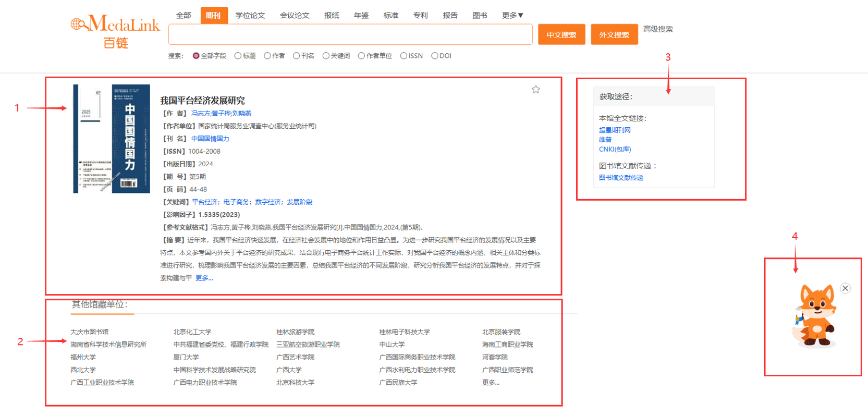This screenshot has width=868, height=417.
Task: Focus the main search input box
Action: point(350,34)
